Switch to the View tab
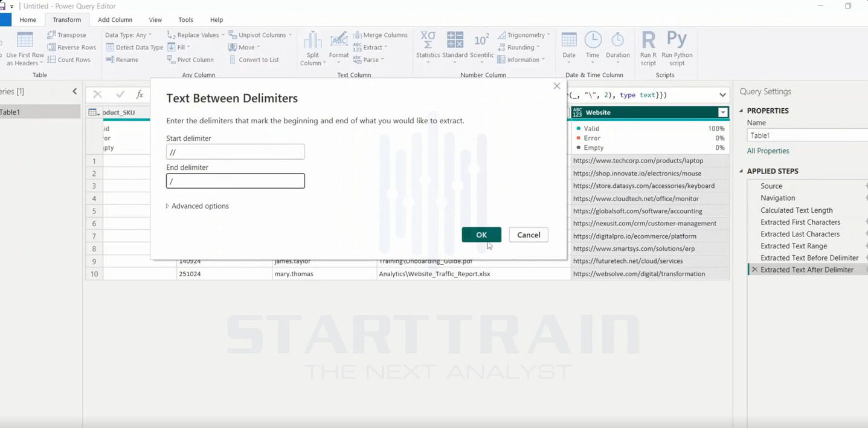The width and height of the screenshot is (868, 428). tap(155, 20)
